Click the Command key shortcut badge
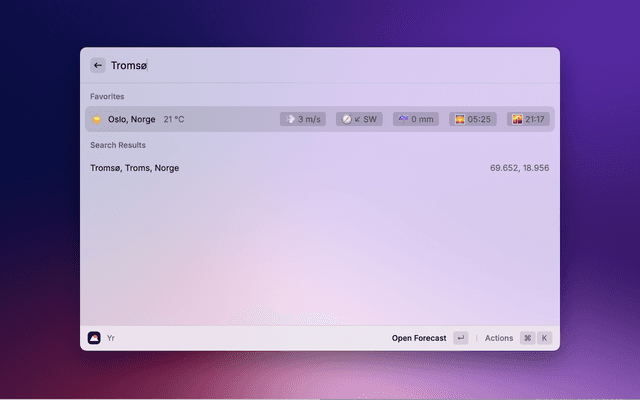640x400 pixels. [x=527, y=338]
